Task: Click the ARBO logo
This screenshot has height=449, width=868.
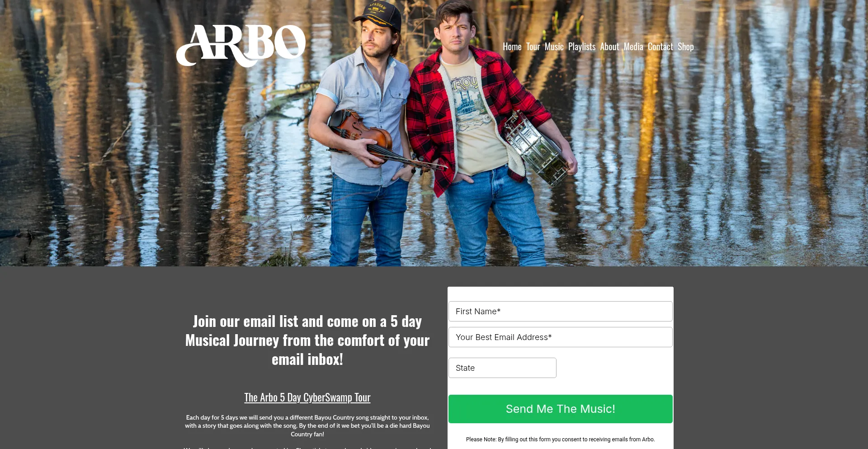Action: [241, 46]
